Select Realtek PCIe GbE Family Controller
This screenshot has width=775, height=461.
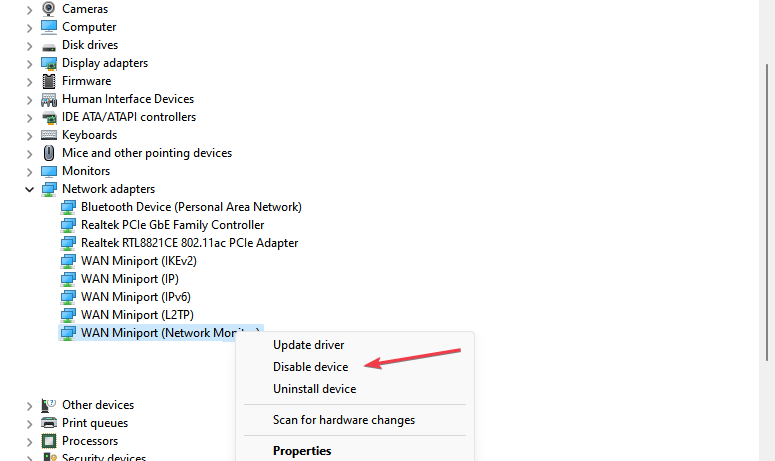tap(172, 225)
